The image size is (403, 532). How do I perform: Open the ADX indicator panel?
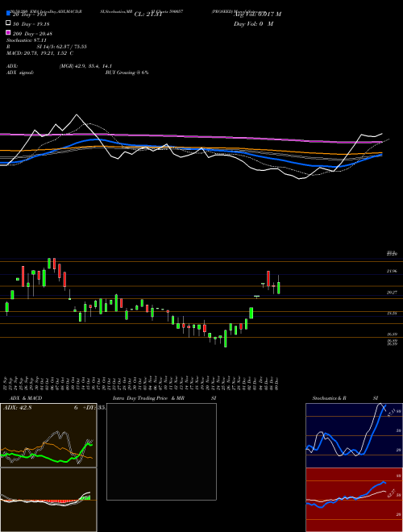point(48,435)
